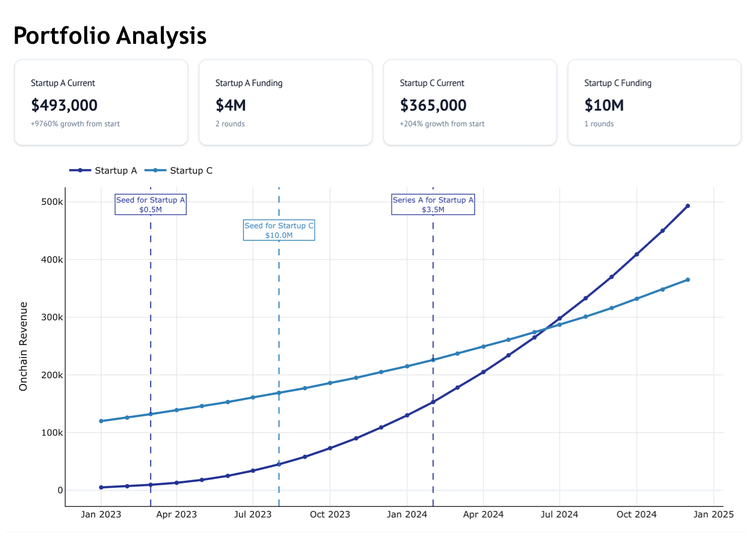
Task: Click Startup C point on its Seed dashed line
Action: click(279, 393)
